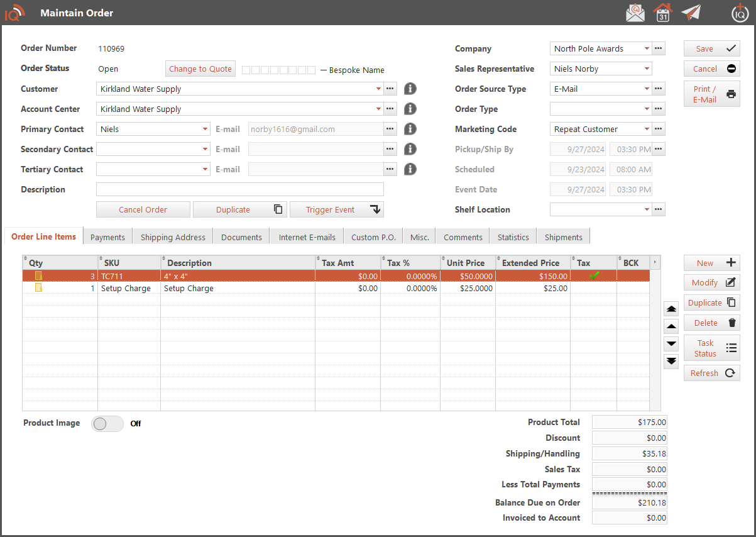Click the Change to Quote button
The height and width of the screenshot is (537, 756).
(x=200, y=69)
